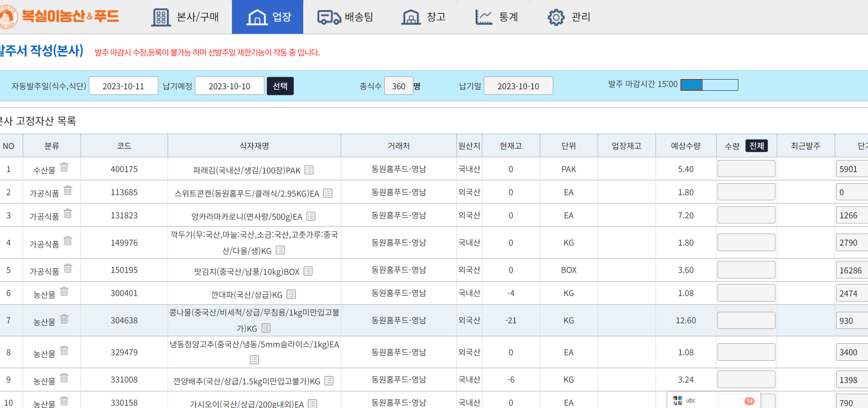Open detail icon for 맛김치
The height and width of the screenshot is (408, 868).
[308, 271]
